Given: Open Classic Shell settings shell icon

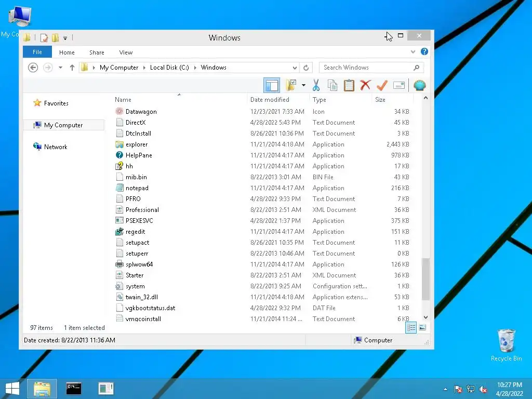Looking at the screenshot, I should tap(419, 85).
